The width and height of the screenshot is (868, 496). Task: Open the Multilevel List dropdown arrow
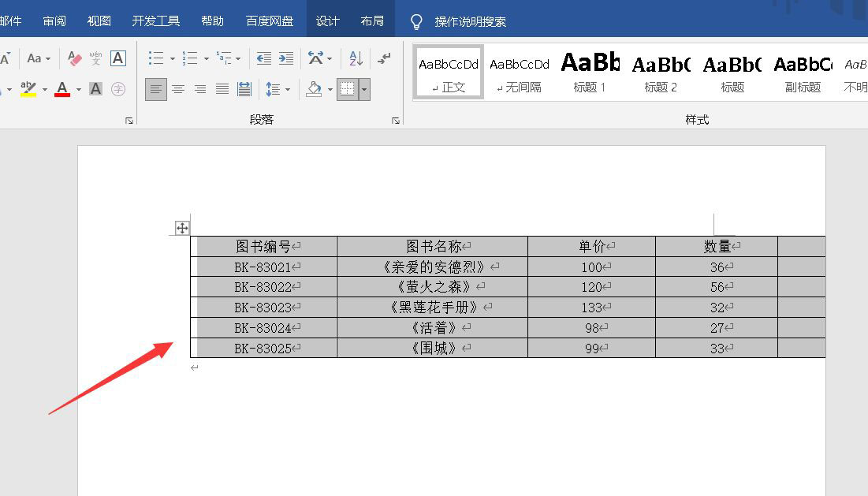click(238, 58)
